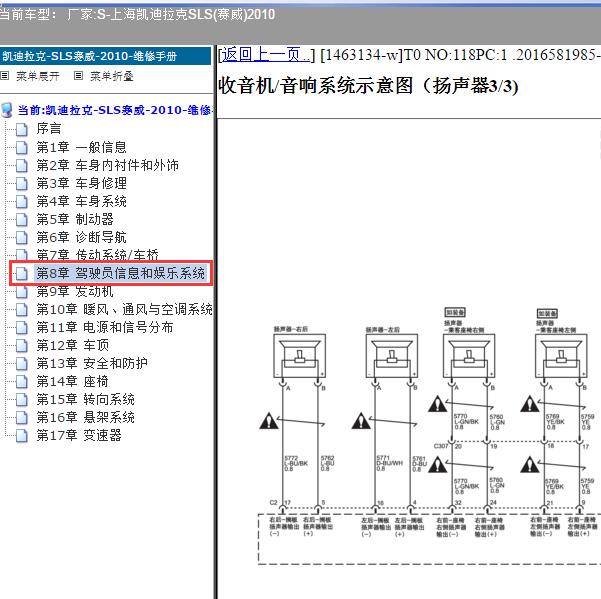Open 第9章 发动机

coord(75,291)
